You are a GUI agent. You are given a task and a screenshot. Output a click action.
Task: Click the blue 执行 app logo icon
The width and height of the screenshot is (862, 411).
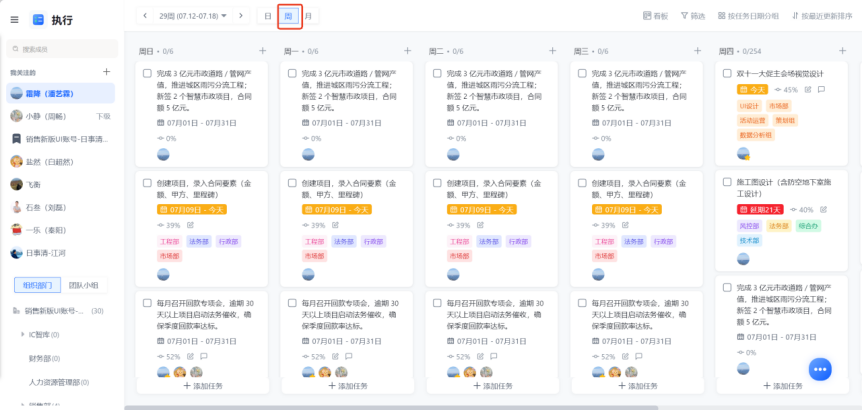coord(38,20)
